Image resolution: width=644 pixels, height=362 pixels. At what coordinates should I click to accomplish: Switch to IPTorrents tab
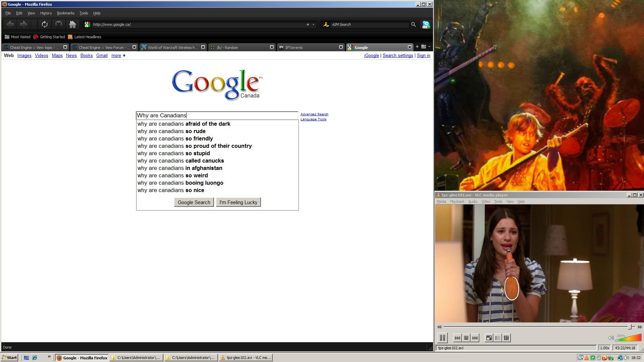pyautogui.click(x=310, y=47)
